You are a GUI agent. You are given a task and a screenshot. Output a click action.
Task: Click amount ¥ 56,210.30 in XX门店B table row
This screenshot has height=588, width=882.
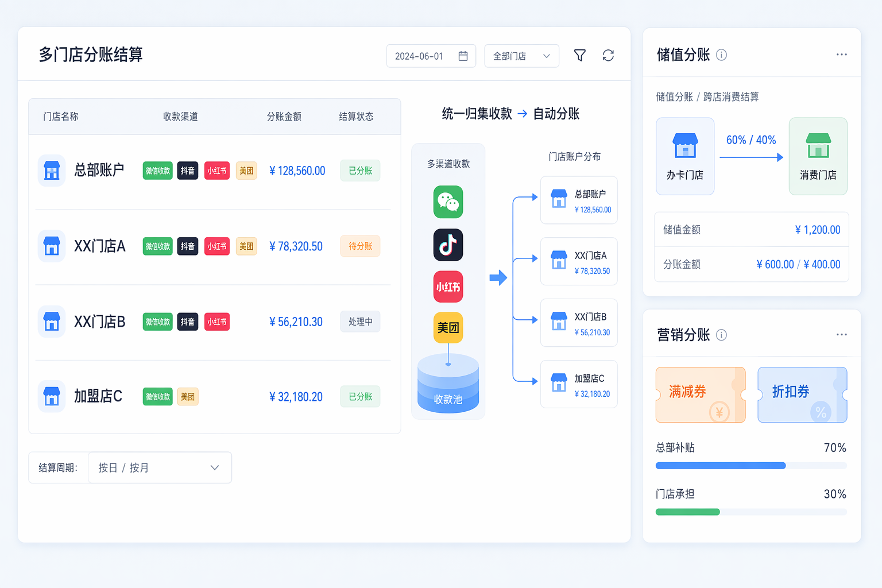[296, 322]
